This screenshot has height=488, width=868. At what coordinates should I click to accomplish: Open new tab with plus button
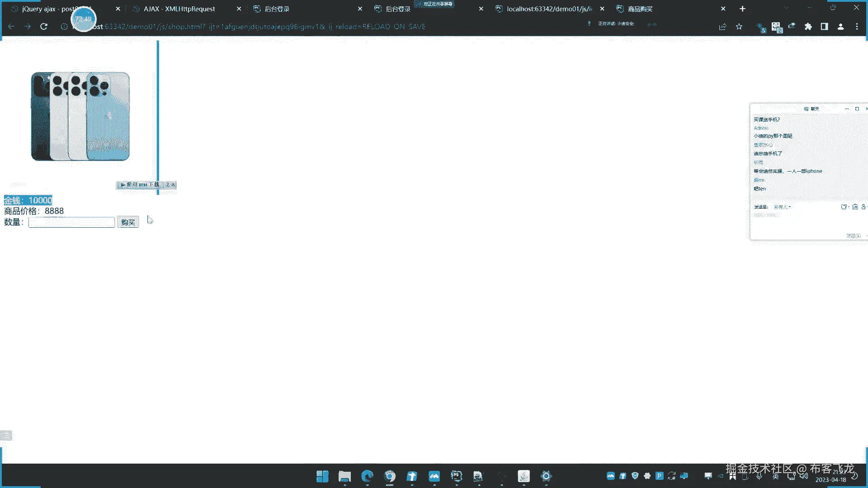[742, 9]
